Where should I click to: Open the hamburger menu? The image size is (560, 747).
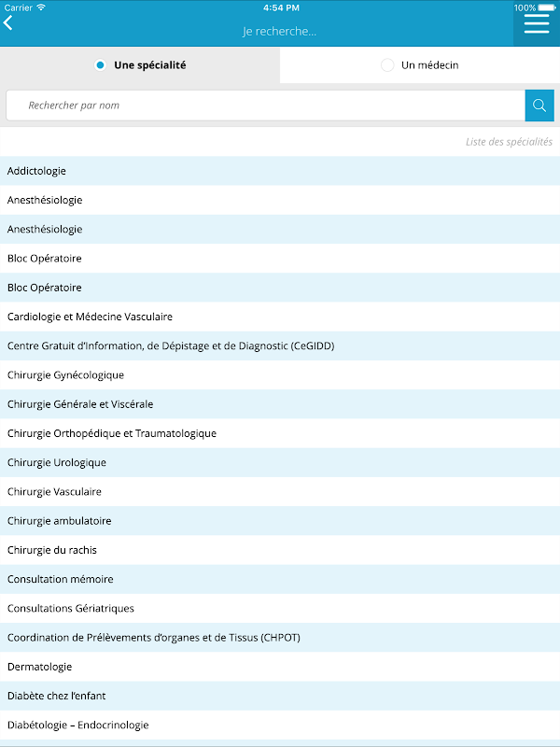(537, 23)
